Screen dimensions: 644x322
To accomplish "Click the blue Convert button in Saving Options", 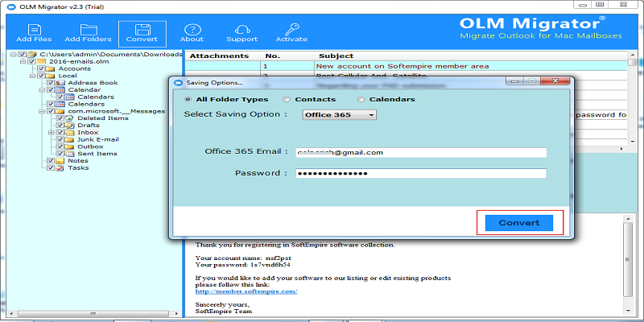I will tap(519, 223).
